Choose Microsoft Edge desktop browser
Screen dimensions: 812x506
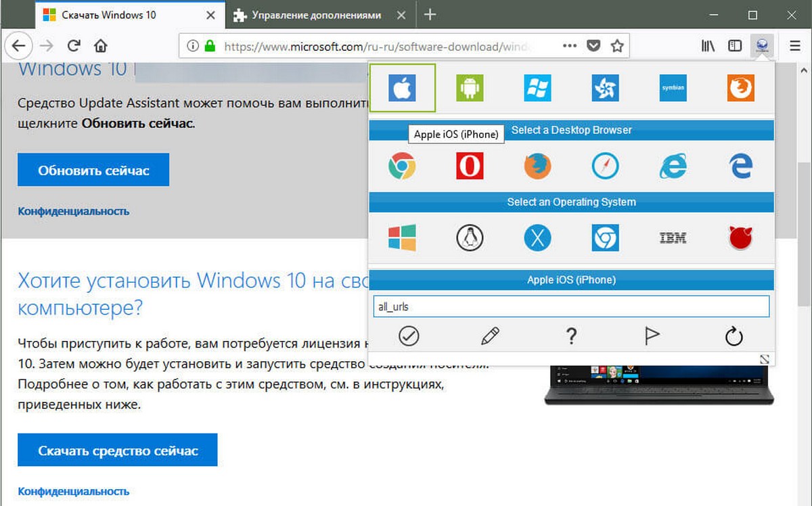tap(740, 166)
